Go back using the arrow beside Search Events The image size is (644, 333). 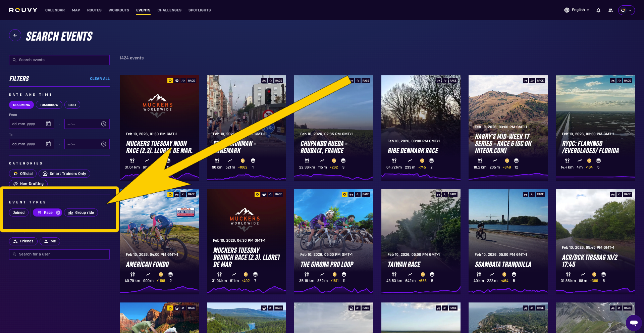15,35
